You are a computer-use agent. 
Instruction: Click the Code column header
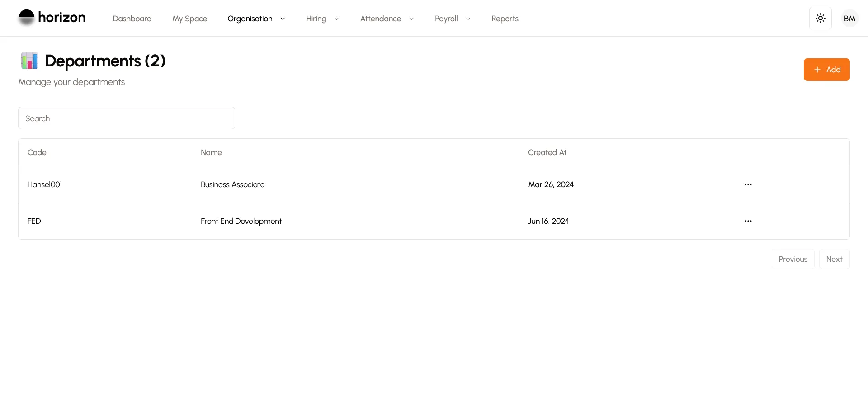[x=37, y=152]
